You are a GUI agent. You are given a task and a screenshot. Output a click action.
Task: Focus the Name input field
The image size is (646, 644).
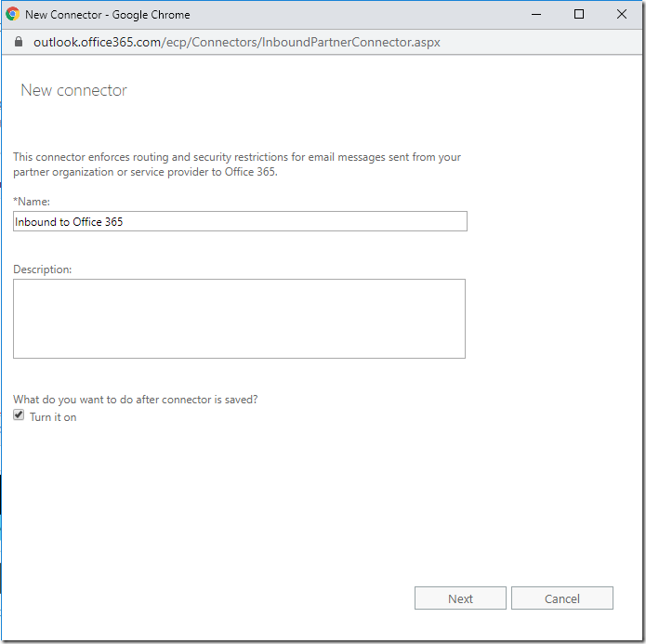coord(240,221)
